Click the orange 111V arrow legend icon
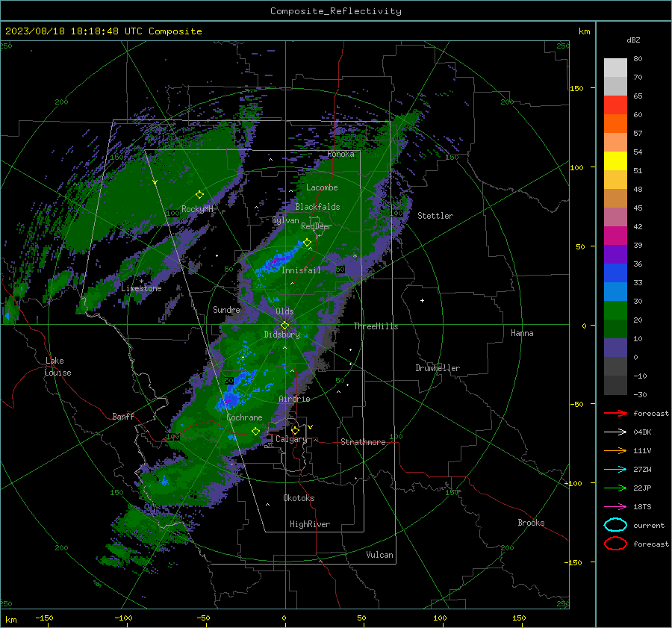 click(x=615, y=450)
